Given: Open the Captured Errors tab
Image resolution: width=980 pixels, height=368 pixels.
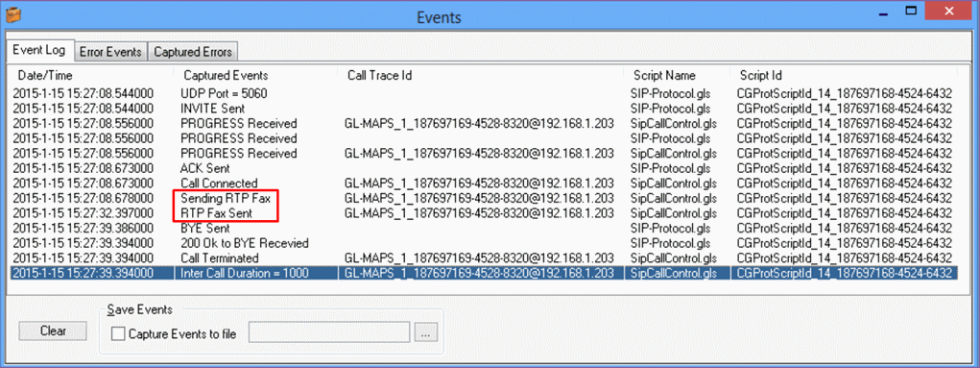Looking at the screenshot, I should point(193,51).
